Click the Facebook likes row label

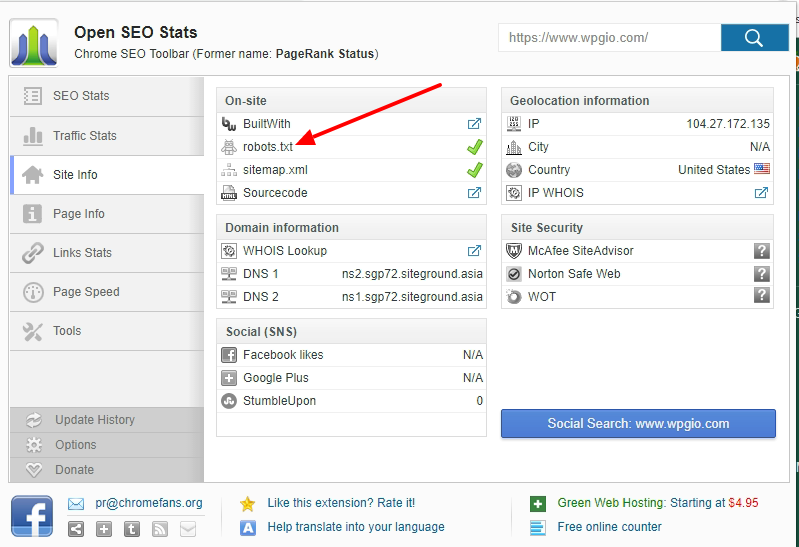[x=283, y=355]
